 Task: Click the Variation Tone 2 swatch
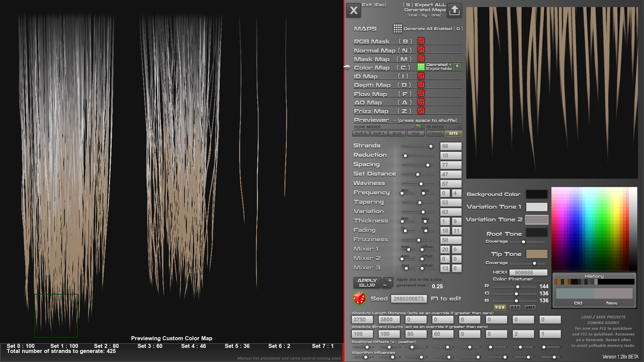click(537, 220)
